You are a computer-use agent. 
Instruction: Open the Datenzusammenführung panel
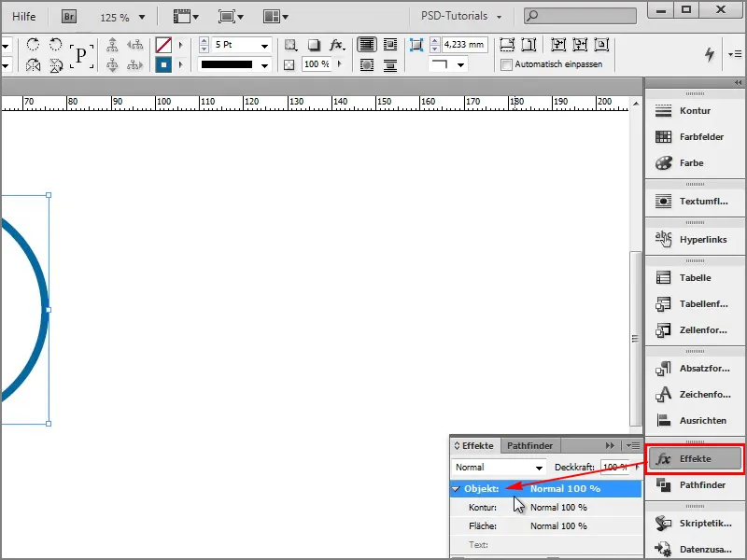[x=695, y=549]
